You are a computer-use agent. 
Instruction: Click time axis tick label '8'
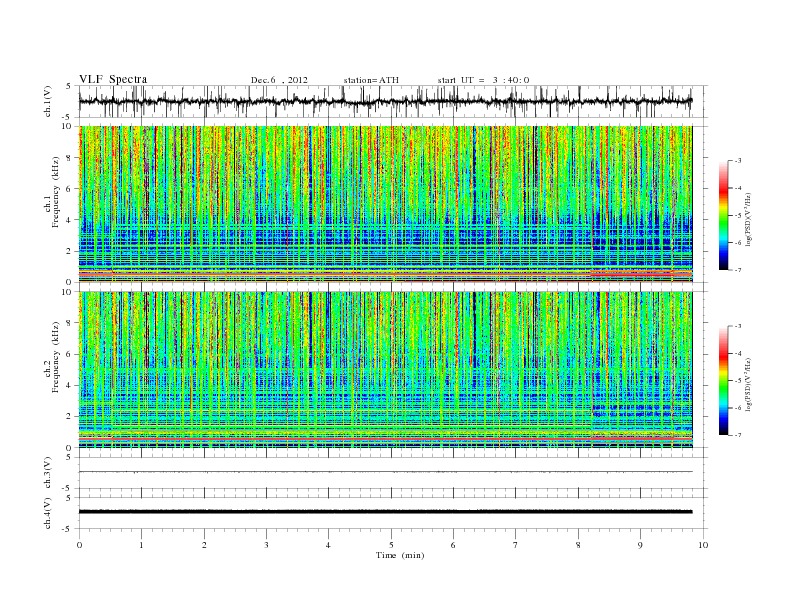(x=578, y=545)
